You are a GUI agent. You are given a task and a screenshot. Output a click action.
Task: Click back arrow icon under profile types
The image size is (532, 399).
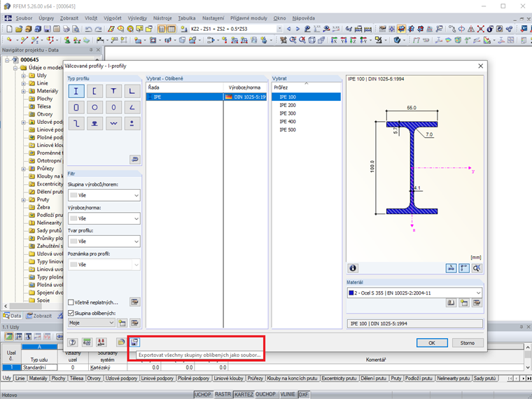click(x=135, y=160)
